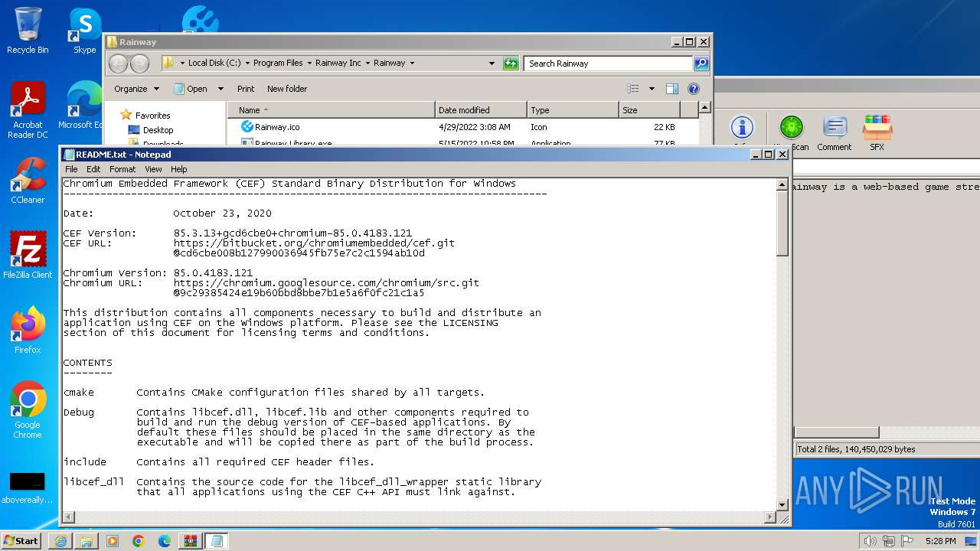The height and width of the screenshot is (551, 980).
Task: Expand the address bar history dropdown
Action: 492,64
